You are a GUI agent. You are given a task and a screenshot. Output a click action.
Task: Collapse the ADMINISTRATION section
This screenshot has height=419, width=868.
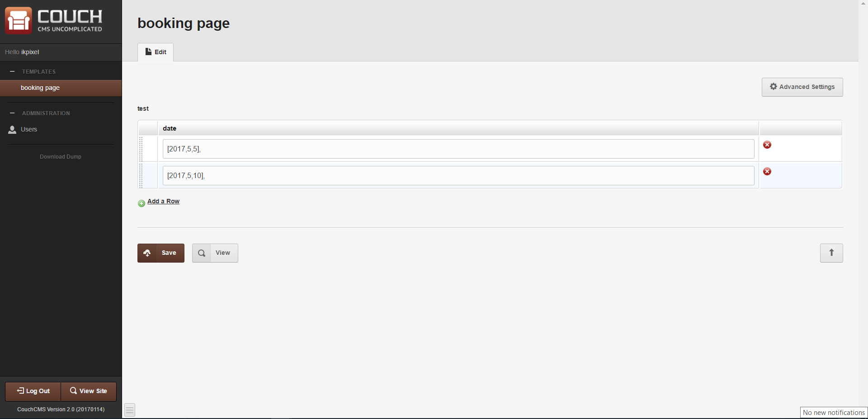(x=12, y=113)
